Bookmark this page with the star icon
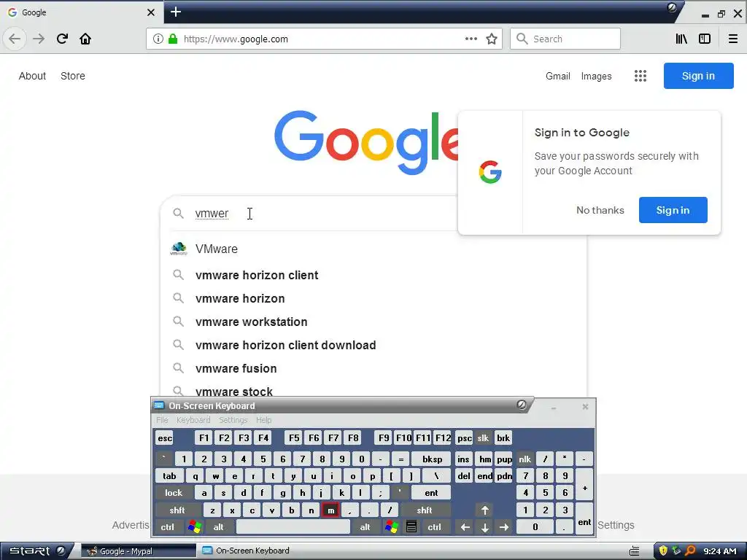 (x=492, y=39)
